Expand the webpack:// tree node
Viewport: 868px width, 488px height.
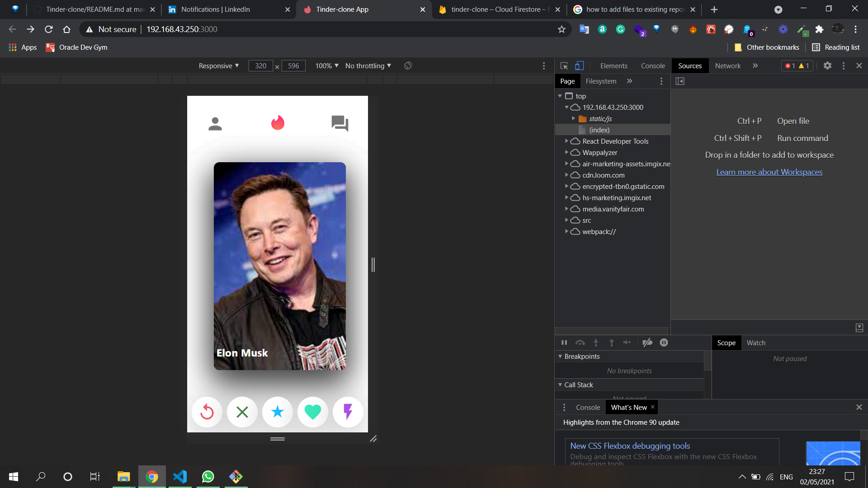tap(566, 231)
